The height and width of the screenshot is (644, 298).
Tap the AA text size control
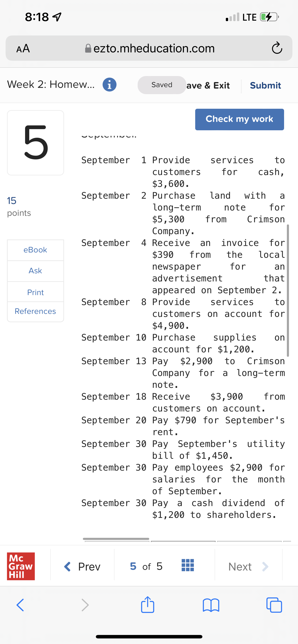(x=23, y=48)
